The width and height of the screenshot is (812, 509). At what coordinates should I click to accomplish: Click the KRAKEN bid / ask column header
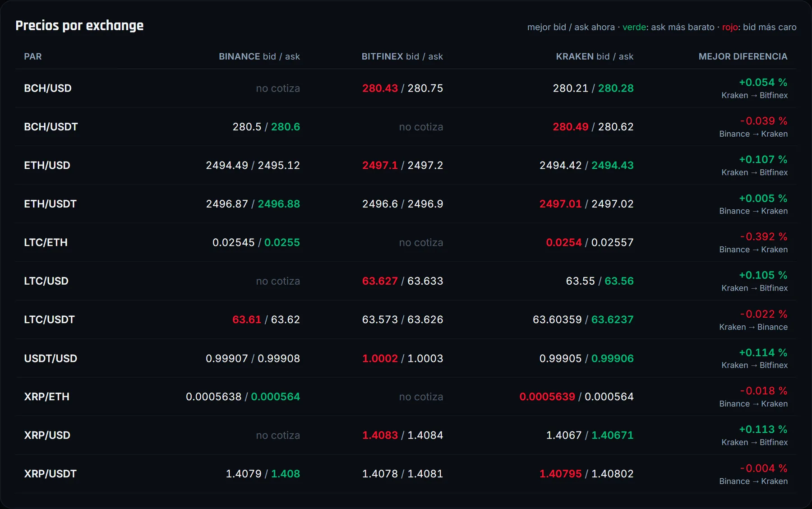coord(595,56)
